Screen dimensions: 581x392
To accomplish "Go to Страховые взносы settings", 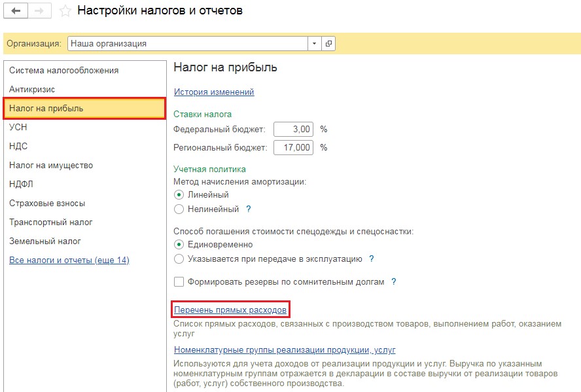I will (x=47, y=203).
